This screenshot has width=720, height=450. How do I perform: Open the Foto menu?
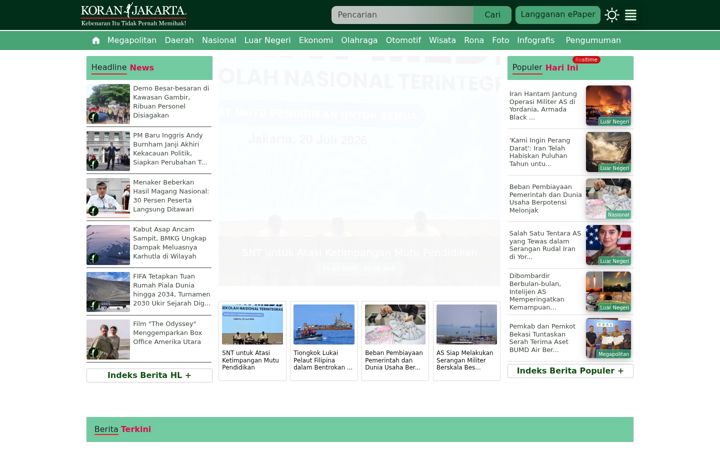(501, 40)
